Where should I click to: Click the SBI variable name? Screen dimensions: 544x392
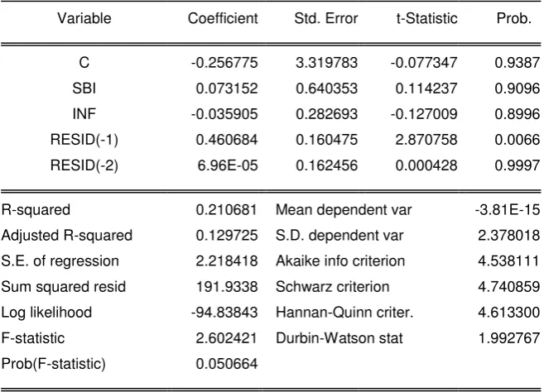(84, 88)
